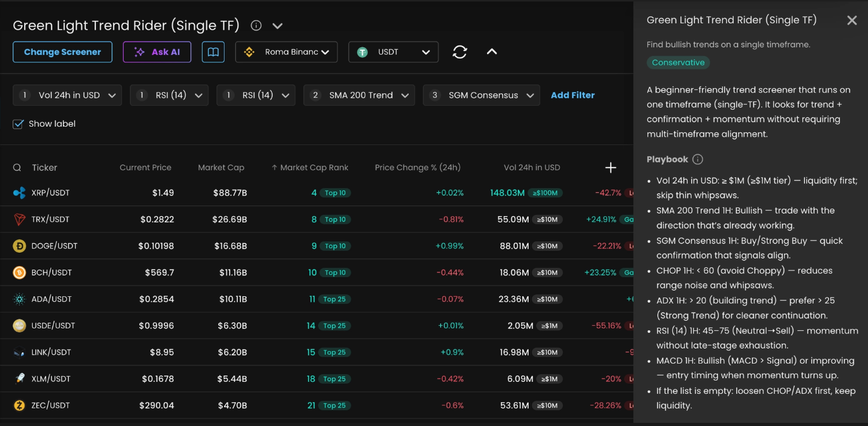Close the screener description panel
This screenshot has width=868, height=426.
click(x=852, y=20)
